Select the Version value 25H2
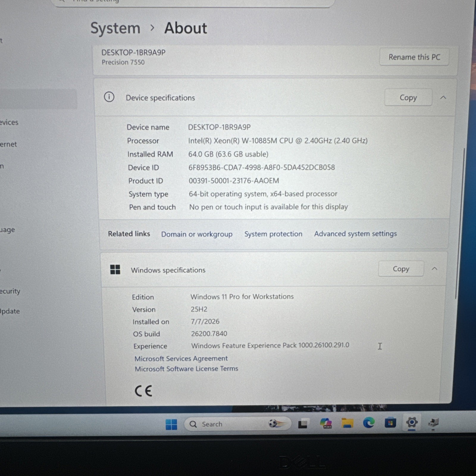This screenshot has height=476, width=476. coord(199,309)
